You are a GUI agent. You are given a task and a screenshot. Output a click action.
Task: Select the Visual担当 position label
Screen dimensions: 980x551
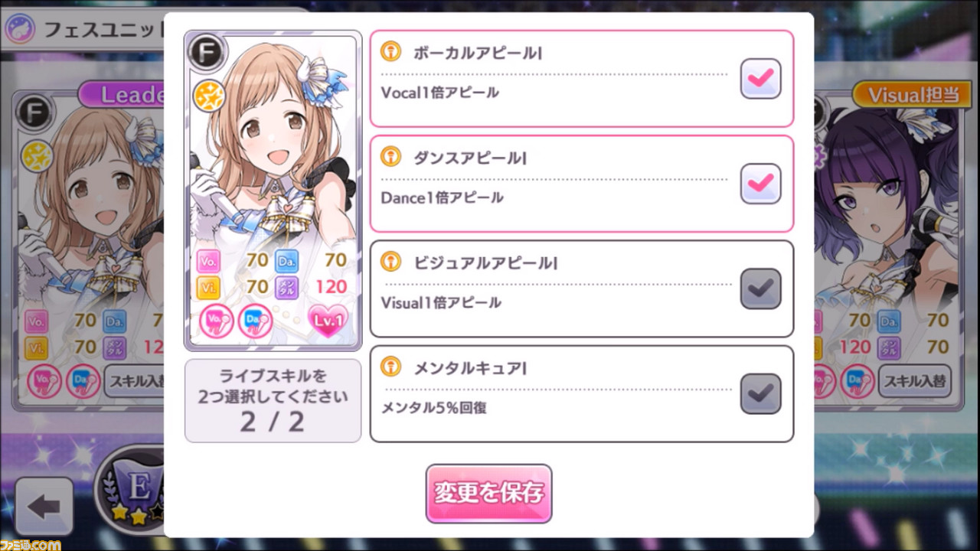pyautogui.click(x=911, y=94)
